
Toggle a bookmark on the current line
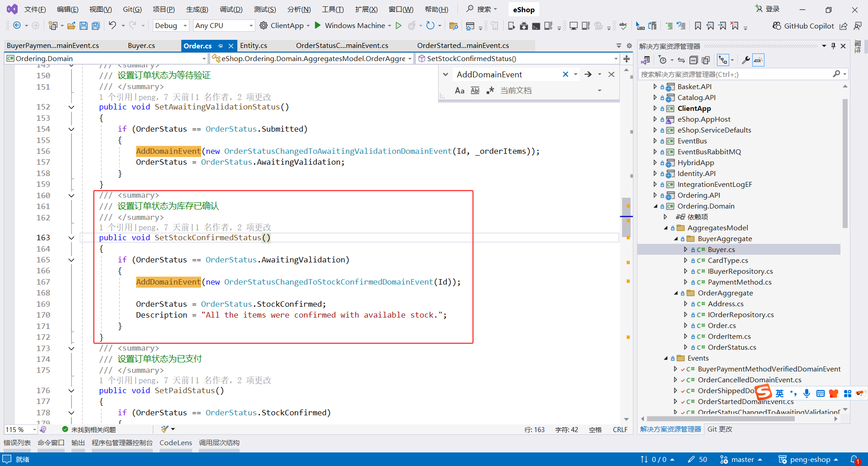click(x=698, y=26)
